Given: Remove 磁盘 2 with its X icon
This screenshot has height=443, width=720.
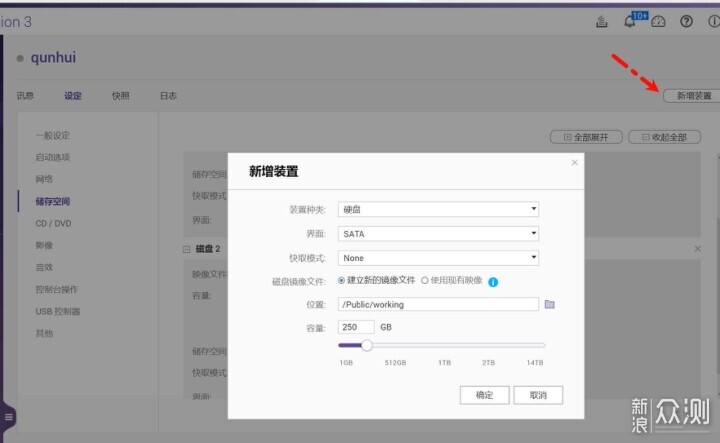Looking at the screenshot, I should coord(698,248).
